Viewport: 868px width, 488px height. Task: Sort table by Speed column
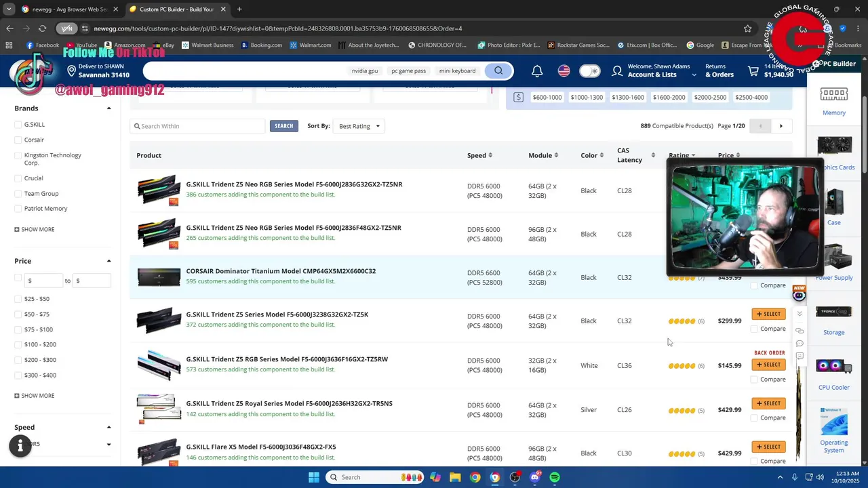click(479, 155)
